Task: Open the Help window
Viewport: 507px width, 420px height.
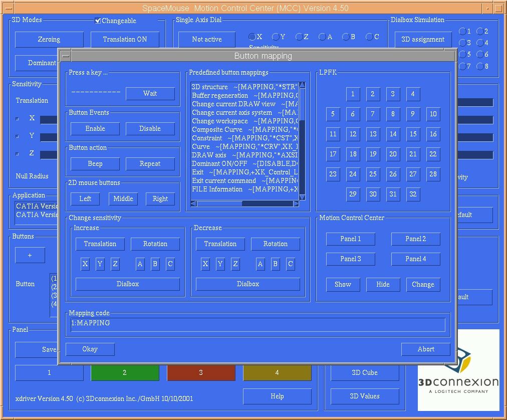Action: point(277,396)
